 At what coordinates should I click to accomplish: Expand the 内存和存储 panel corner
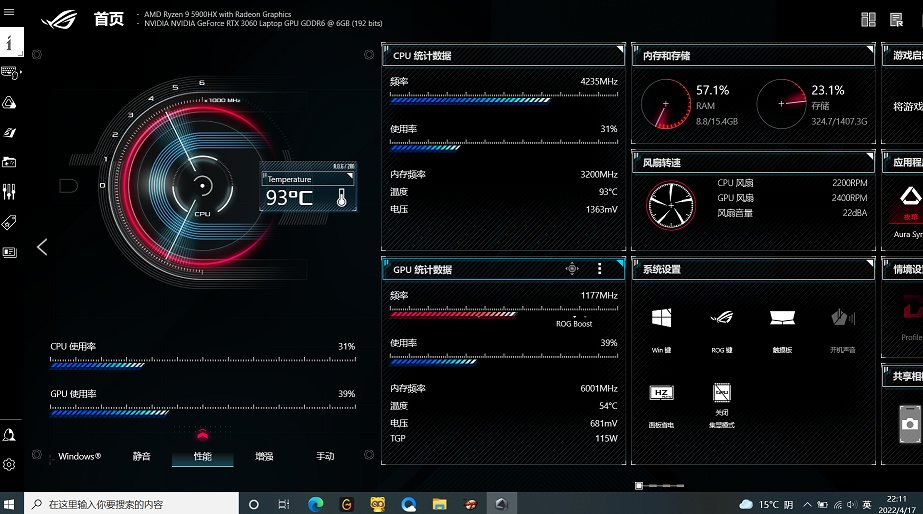(x=870, y=49)
